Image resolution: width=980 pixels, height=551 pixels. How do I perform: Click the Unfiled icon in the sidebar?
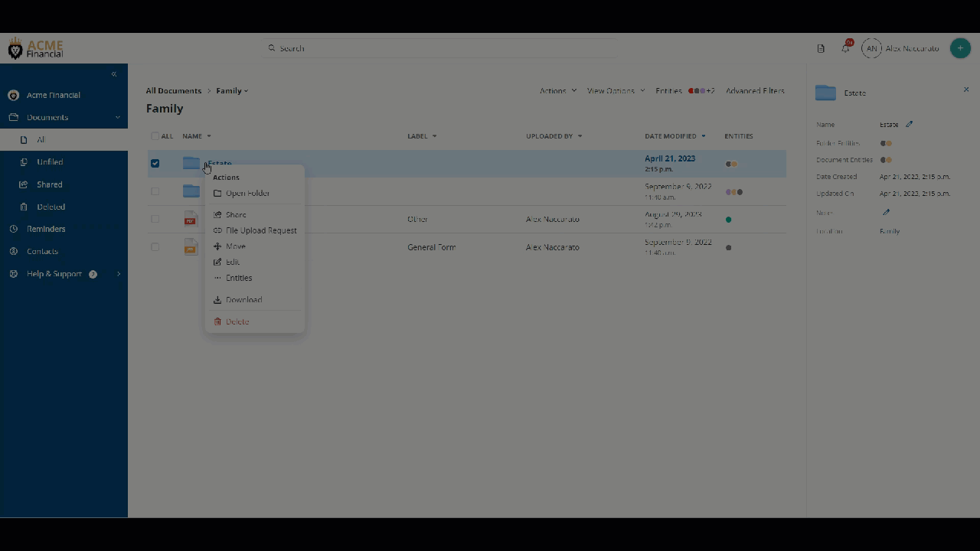point(24,162)
